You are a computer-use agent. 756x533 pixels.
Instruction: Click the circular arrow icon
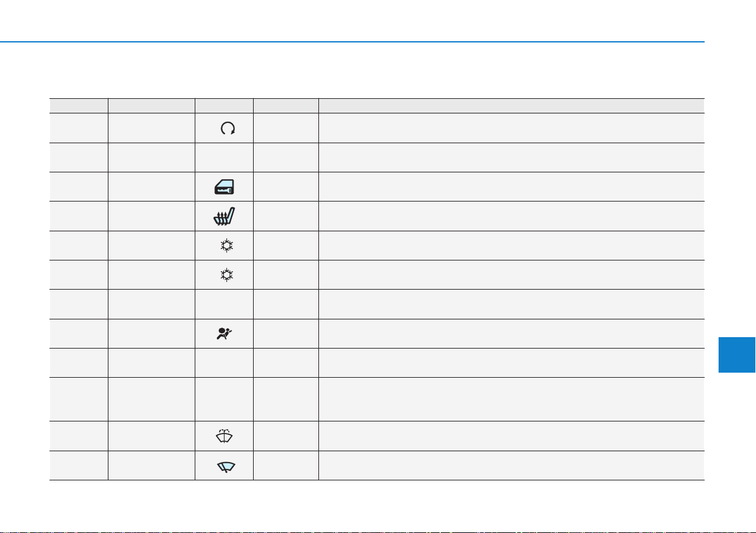[x=228, y=128]
